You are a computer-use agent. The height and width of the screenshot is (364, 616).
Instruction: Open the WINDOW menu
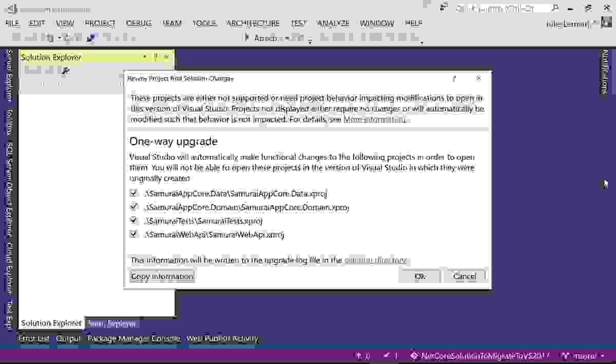(377, 23)
